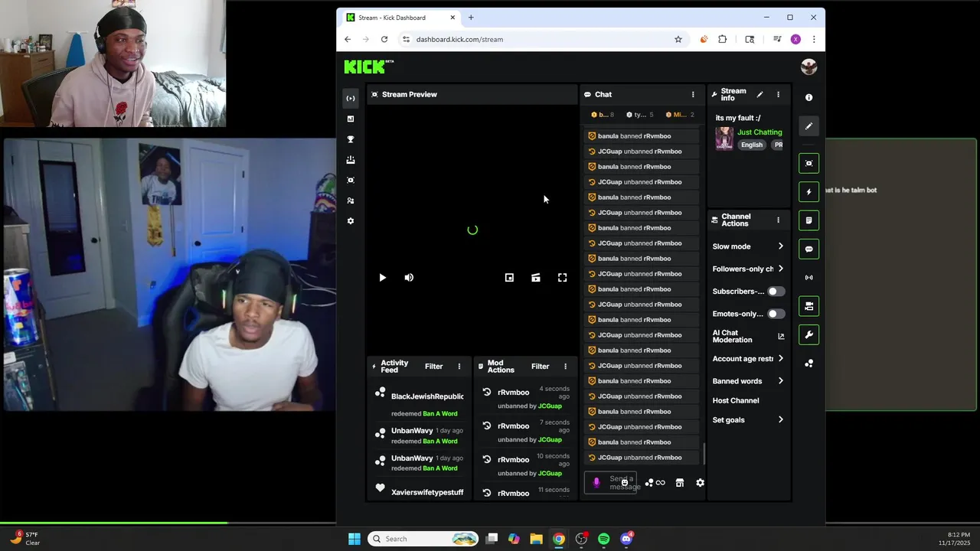Expand Banned words settings

(x=748, y=381)
